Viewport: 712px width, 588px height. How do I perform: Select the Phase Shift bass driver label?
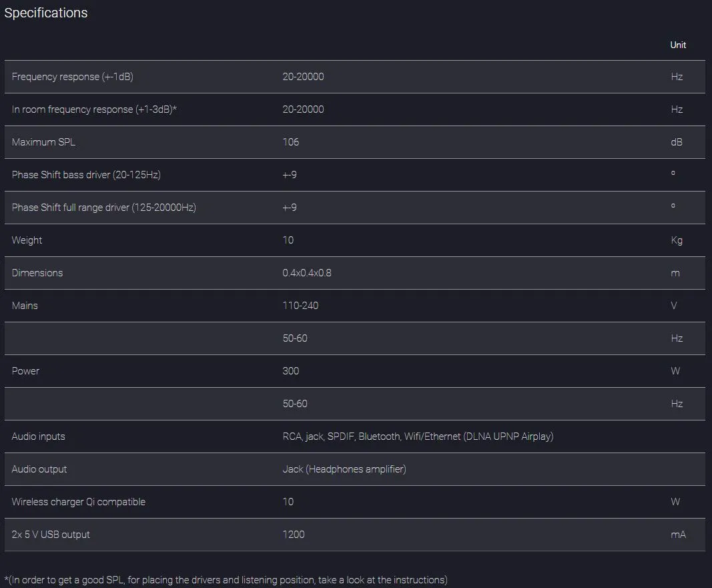[x=86, y=175]
